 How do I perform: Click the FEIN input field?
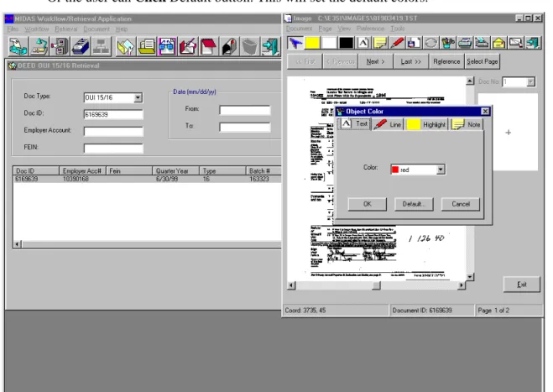[113, 149]
